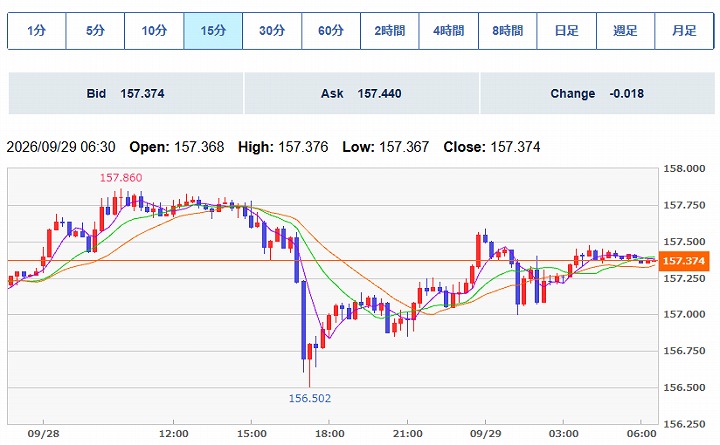Switch to the 8時間 tab
This screenshot has width=720, height=445.
pos(508,31)
